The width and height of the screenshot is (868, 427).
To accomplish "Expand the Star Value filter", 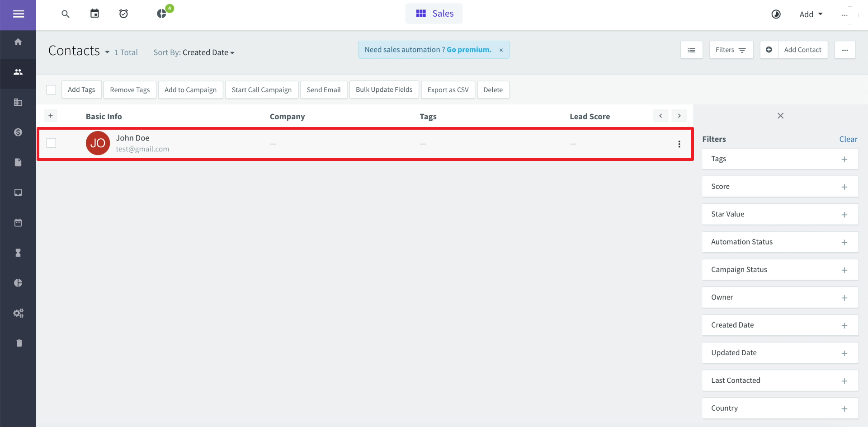I will tap(780, 214).
